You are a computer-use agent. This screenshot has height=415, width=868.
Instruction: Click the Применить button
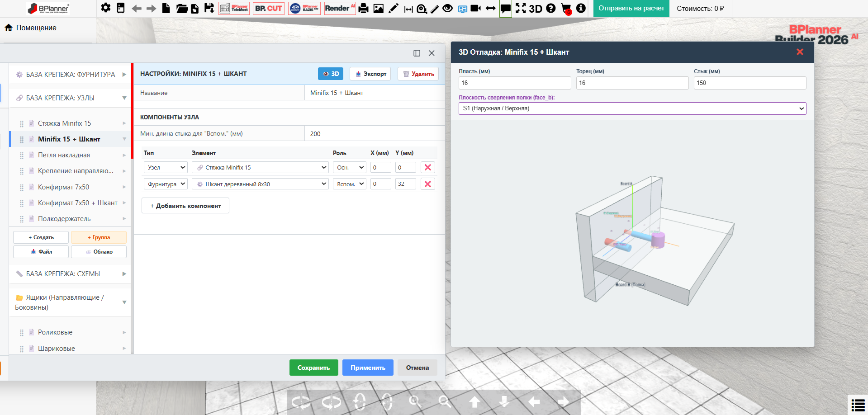tap(368, 368)
